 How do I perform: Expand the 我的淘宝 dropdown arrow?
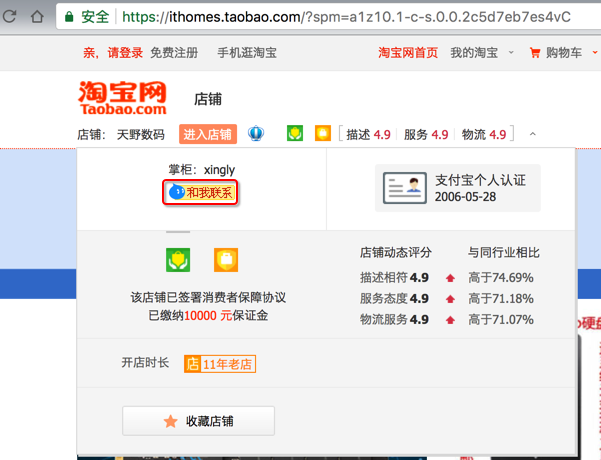click(511, 53)
